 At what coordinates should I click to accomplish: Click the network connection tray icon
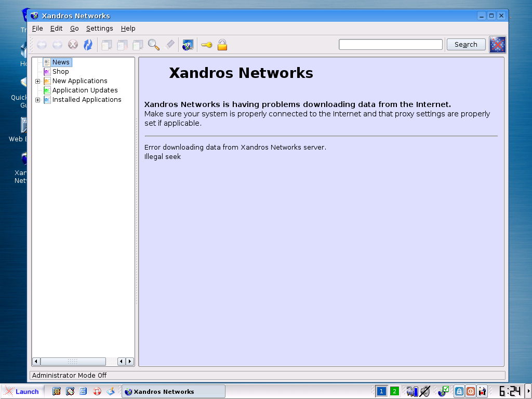click(x=412, y=392)
